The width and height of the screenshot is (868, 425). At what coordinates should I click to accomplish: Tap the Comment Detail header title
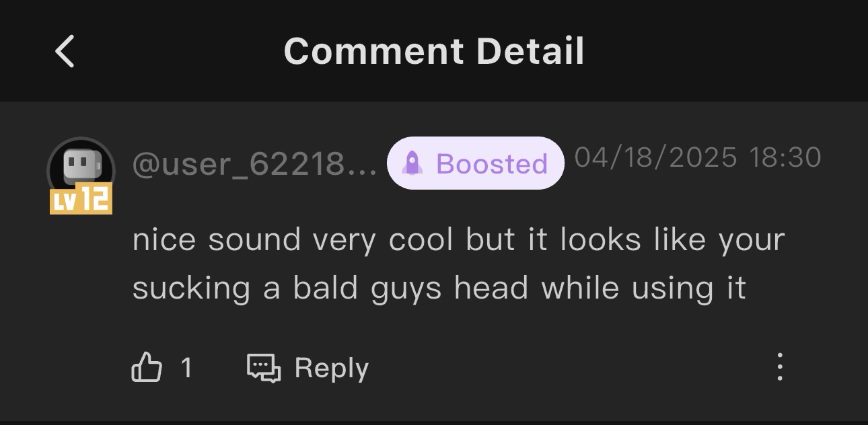click(434, 51)
